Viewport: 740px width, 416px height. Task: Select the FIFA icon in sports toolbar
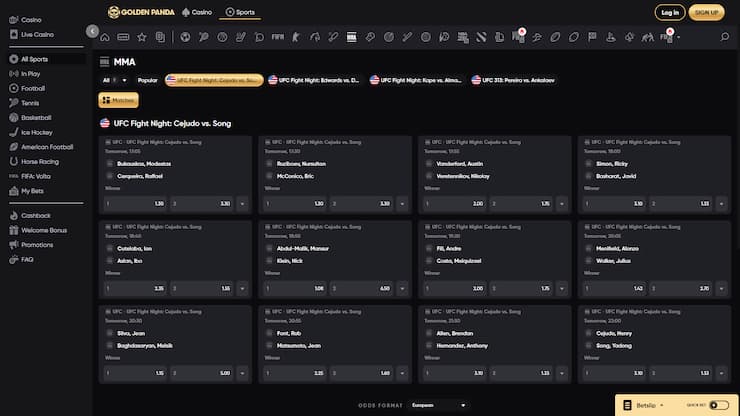pos(278,37)
